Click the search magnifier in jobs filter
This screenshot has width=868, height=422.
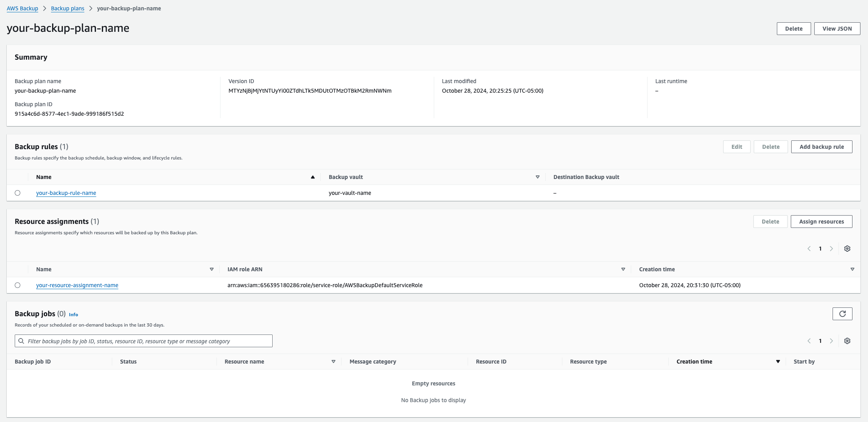pos(21,341)
